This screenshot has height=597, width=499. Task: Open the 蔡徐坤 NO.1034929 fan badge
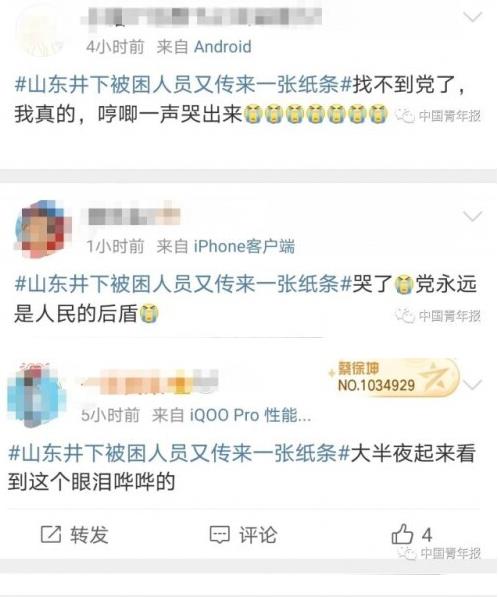(393, 377)
